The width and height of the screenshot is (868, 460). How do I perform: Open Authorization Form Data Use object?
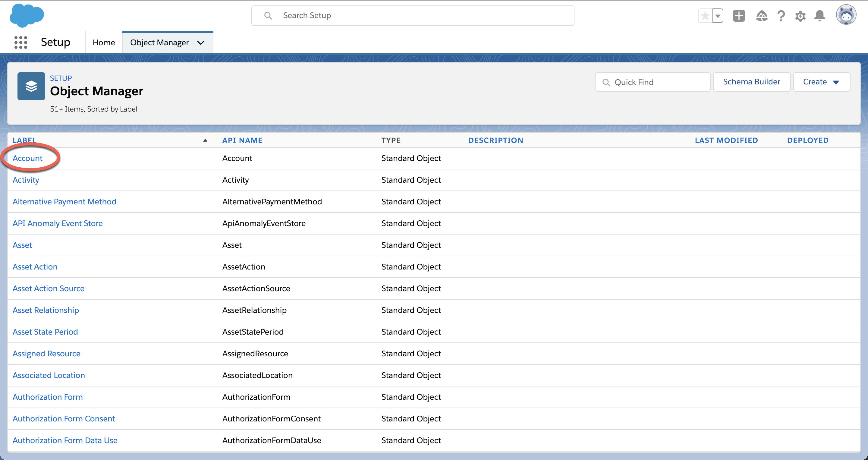65,440
